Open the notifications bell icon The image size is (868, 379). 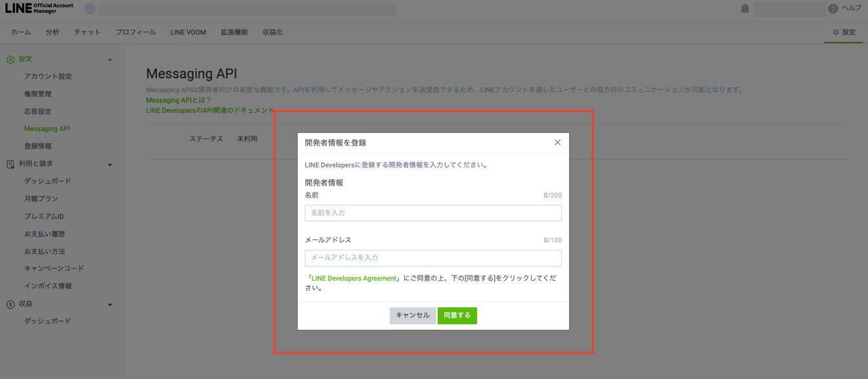click(745, 8)
